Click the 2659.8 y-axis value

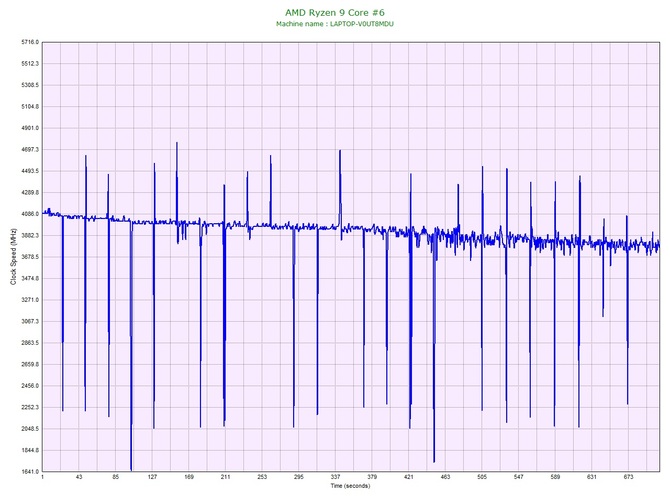point(30,365)
